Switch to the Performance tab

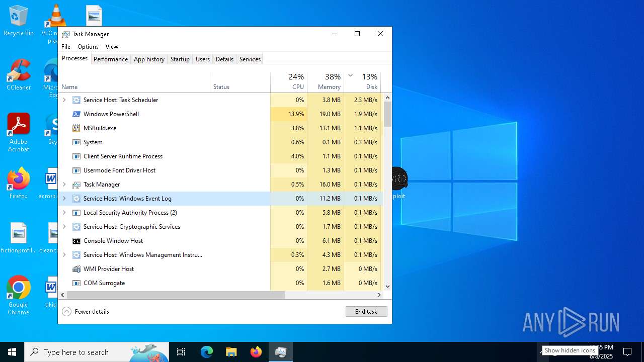click(x=111, y=59)
